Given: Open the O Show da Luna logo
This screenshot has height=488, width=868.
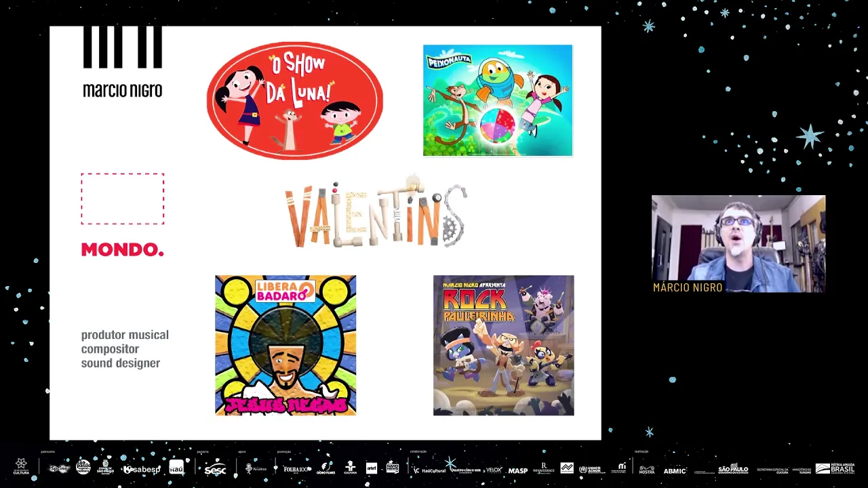Looking at the screenshot, I should (x=295, y=100).
